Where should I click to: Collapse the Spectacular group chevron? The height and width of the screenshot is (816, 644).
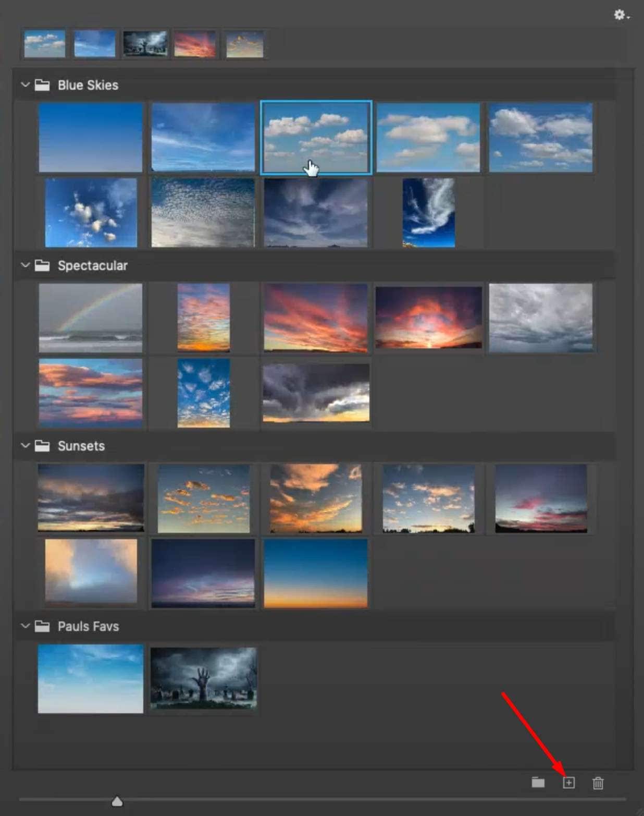click(x=25, y=265)
